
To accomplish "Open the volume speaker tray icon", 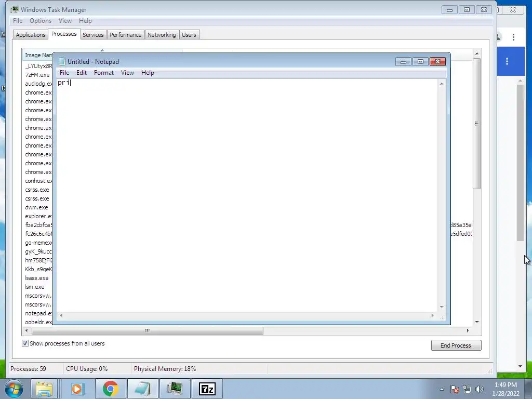I will [480, 389].
